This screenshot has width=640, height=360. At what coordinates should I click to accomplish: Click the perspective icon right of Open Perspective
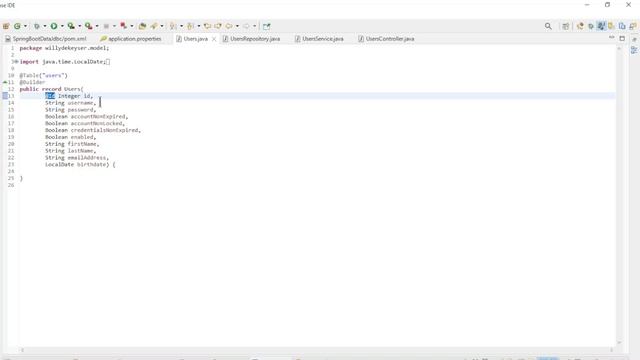[580, 26]
